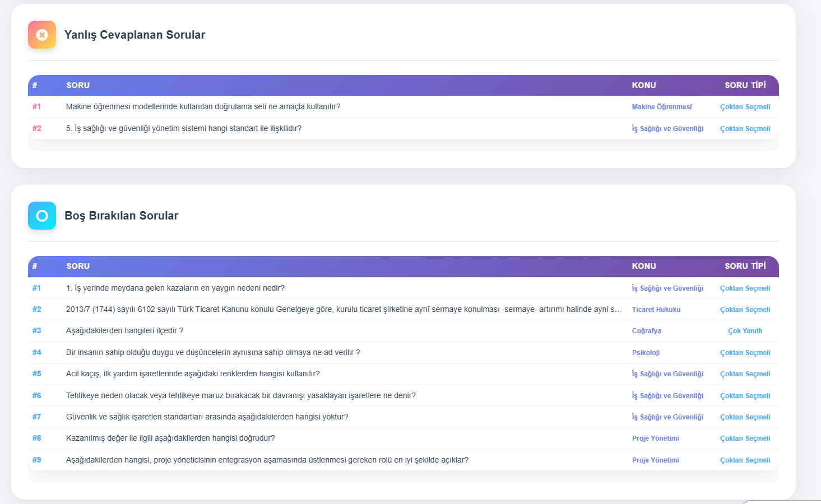Screen dimensions: 821x504
Task: Click Ticaret Hukuku topic in blank list
Action: pyautogui.click(x=656, y=310)
